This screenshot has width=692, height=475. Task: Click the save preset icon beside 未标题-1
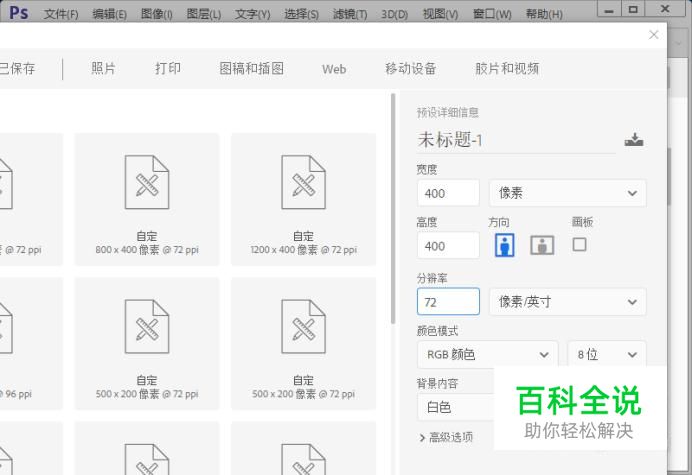click(634, 140)
